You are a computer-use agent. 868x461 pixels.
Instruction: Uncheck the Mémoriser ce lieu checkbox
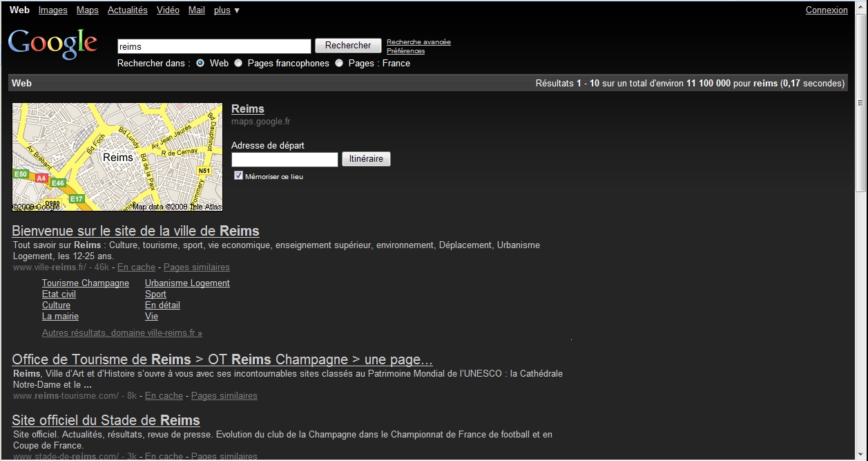pyautogui.click(x=238, y=176)
